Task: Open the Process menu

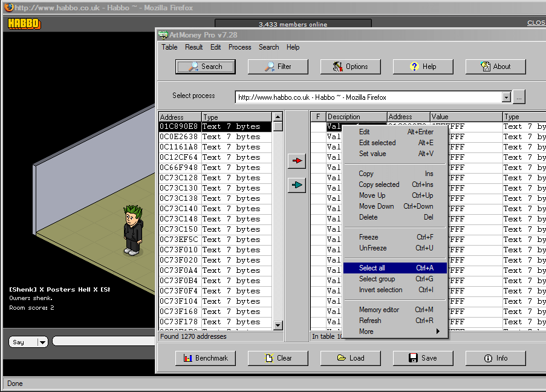Action: (239, 47)
